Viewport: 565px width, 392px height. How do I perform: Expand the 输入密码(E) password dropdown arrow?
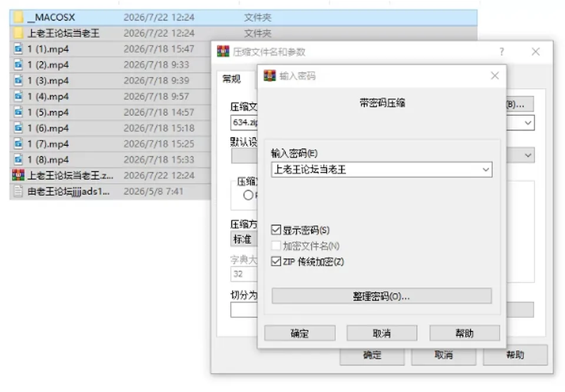click(486, 170)
